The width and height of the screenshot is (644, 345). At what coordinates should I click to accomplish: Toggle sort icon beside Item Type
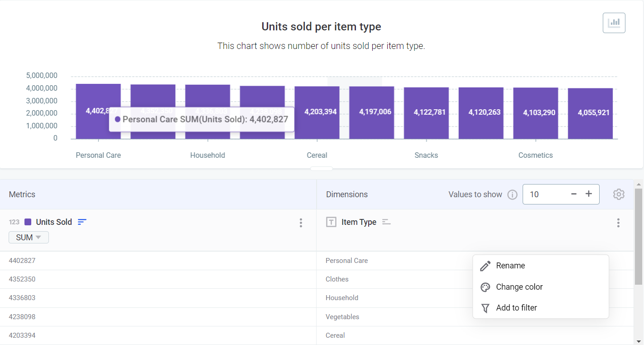click(x=386, y=222)
